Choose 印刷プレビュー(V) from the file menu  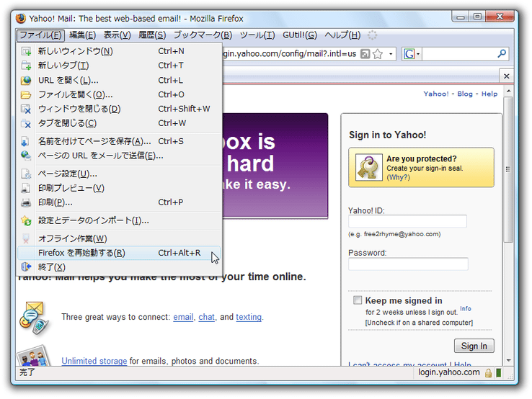[x=71, y=188]
